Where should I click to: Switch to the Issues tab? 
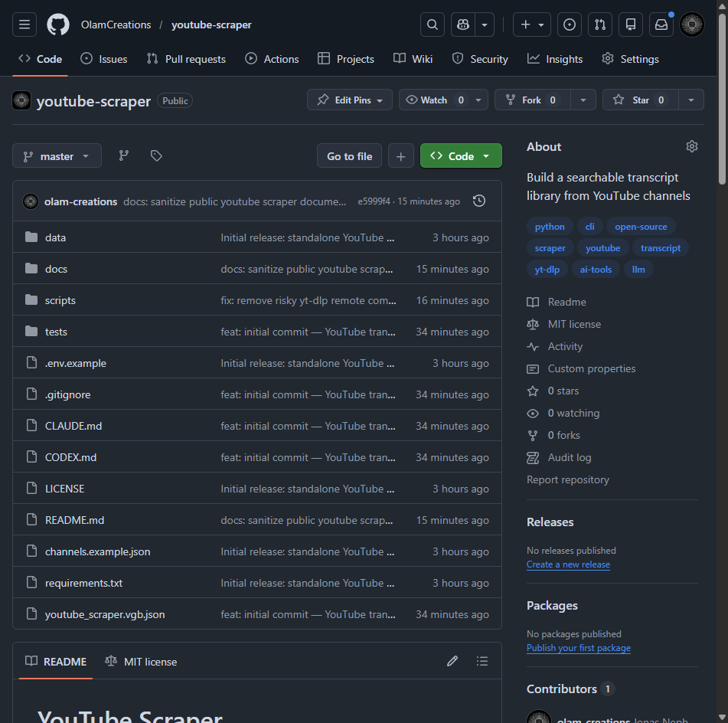pos(103,59)
